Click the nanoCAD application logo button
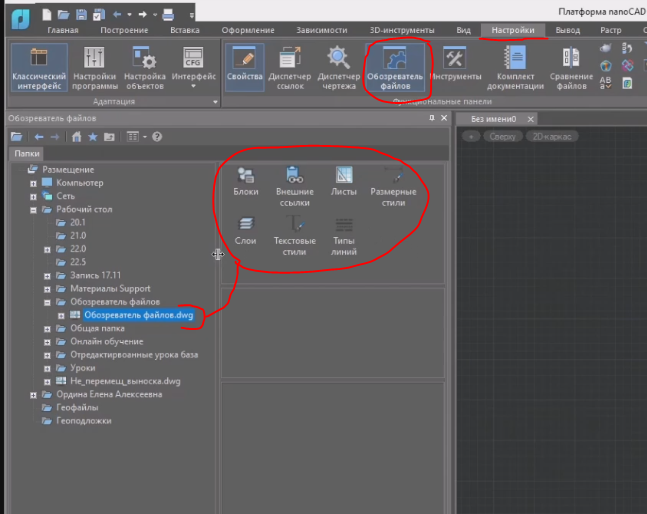 pos(20,19)
